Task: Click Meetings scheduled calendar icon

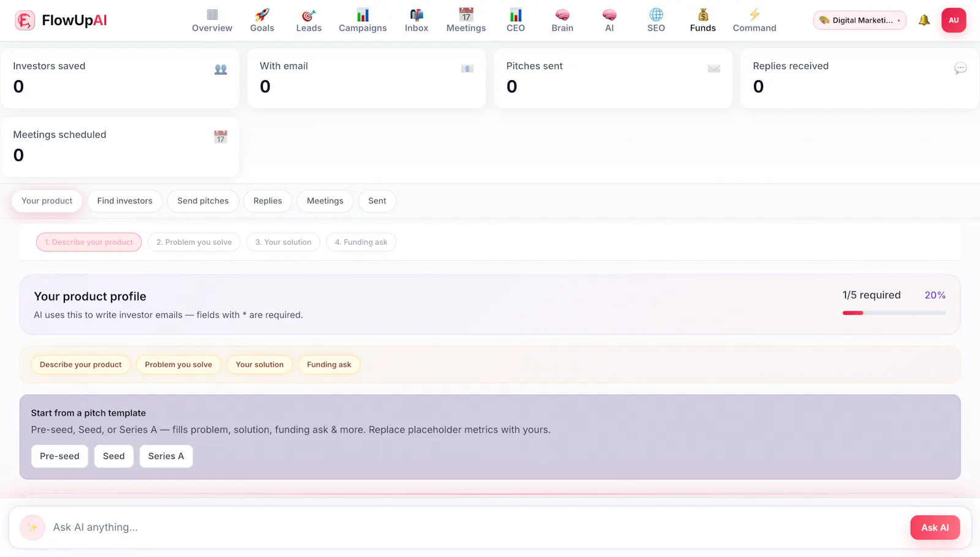Action: click(221, 137)
